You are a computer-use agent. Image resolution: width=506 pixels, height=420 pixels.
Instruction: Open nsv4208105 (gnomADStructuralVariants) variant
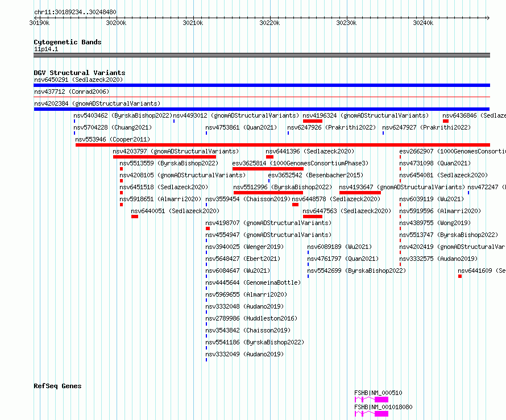183,175
